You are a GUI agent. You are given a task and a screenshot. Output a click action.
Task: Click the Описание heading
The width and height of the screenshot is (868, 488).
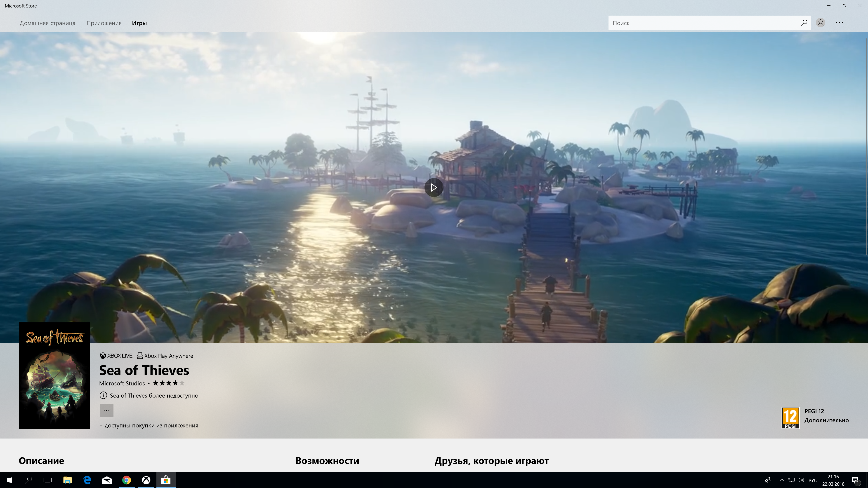click(x=41, y=461)
